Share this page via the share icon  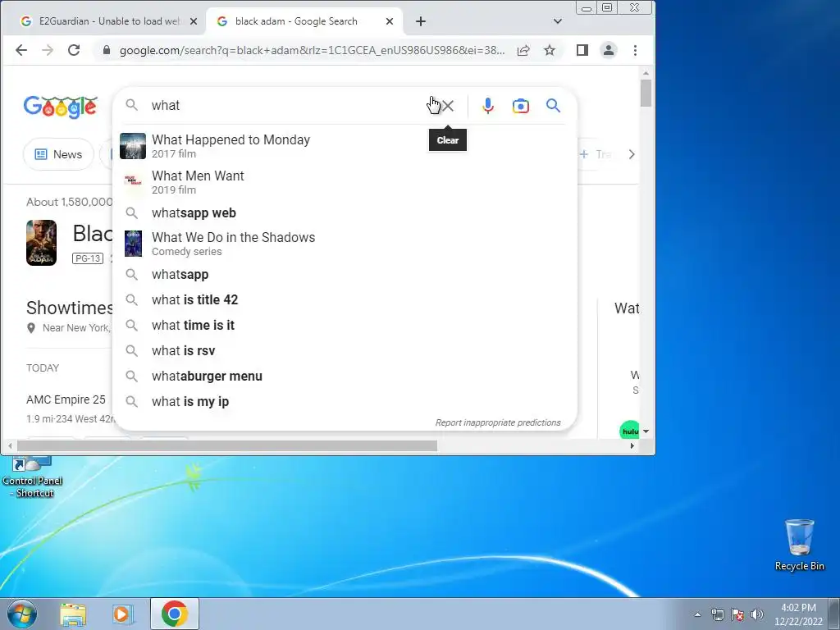[x=523, y=50]
